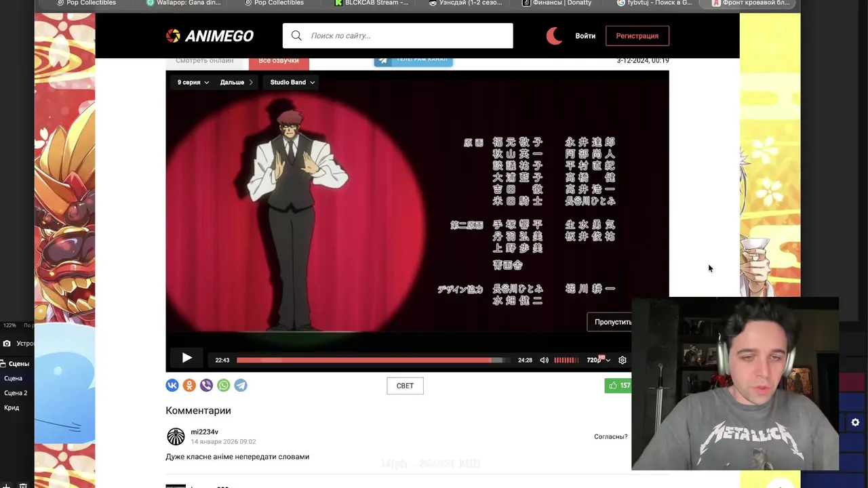Click the OBS camera device icon
This screenshot has height=488, width=868.
pos(7,344)
